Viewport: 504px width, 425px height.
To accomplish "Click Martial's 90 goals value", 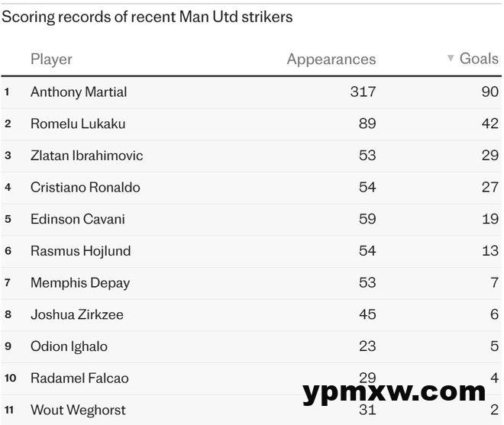I will click(490, 92).
